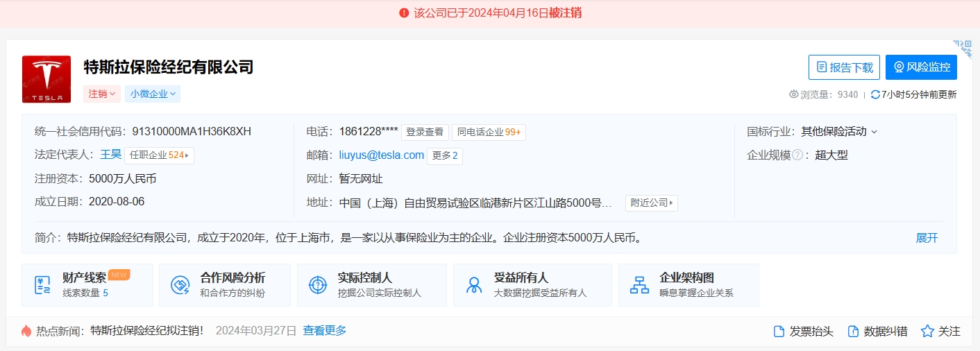The height and width of the screenshot is (351, 980).
Task: Click the warning icon in top banner
Action: tap(404, 13)
